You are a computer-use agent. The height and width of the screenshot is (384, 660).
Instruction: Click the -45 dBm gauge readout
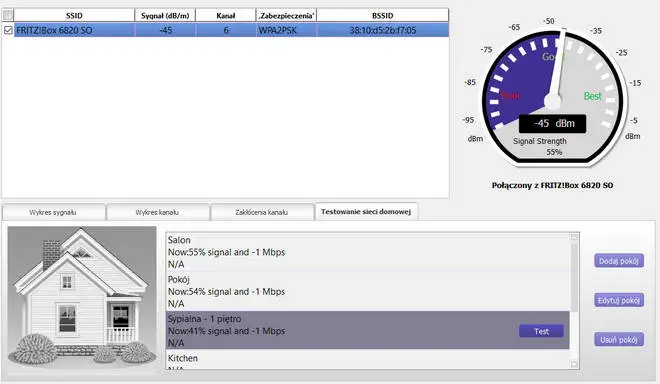click(552, 123)
